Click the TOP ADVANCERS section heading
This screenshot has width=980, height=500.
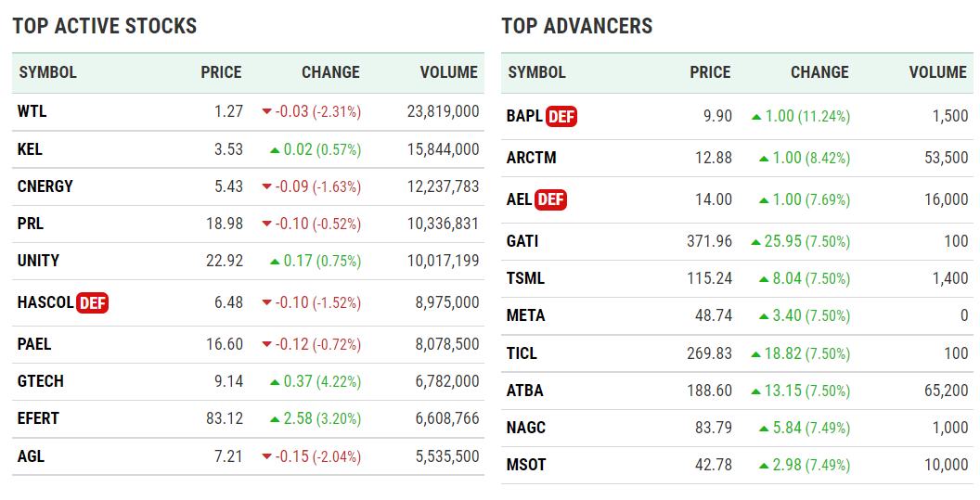point(577,26)
